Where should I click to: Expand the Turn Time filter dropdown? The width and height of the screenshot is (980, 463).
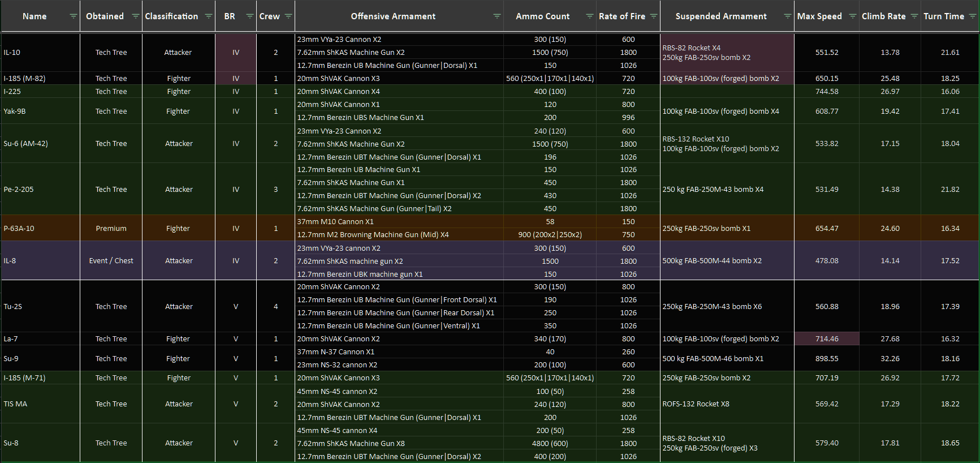tap(972, 16)
